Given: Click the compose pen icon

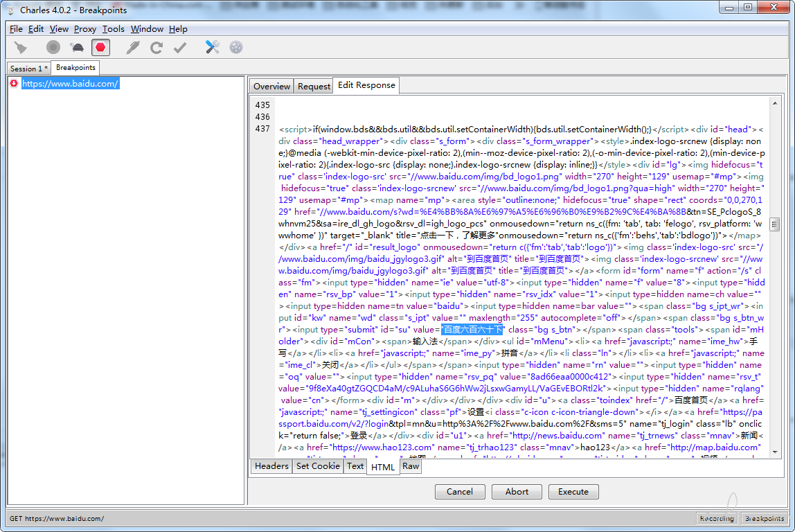Looking at the screenshot, I should [133, 48].
